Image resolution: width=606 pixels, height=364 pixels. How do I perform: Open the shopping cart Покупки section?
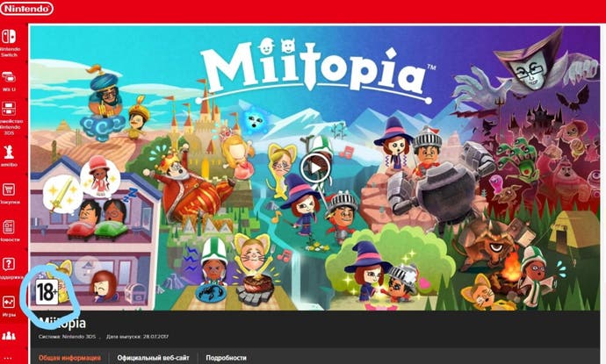[x=9, y=189]
